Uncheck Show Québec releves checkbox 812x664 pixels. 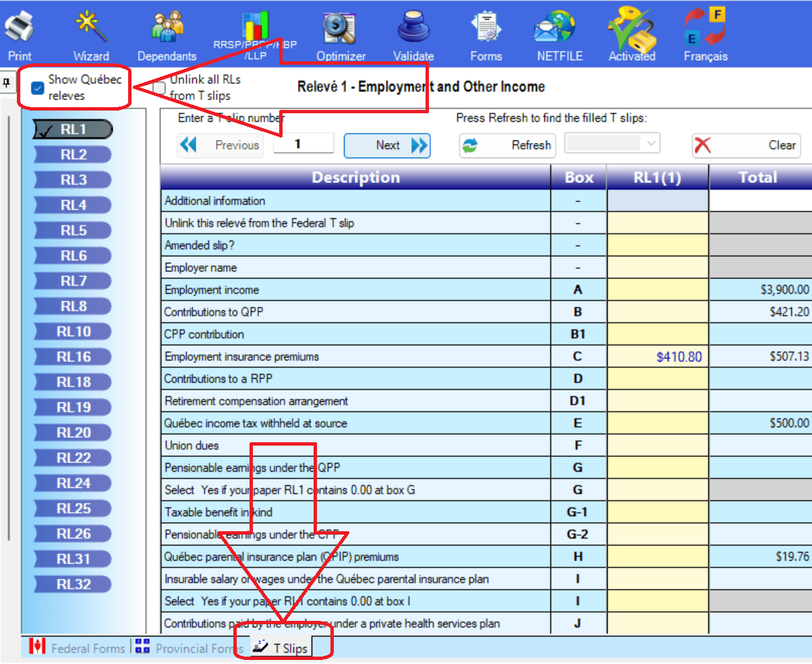point(38,88)
